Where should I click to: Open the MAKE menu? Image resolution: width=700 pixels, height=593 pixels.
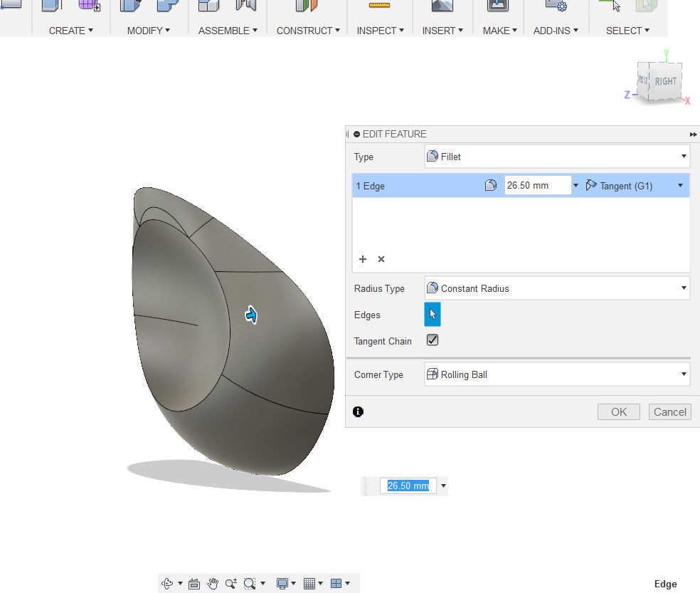[x=499, y=31]
